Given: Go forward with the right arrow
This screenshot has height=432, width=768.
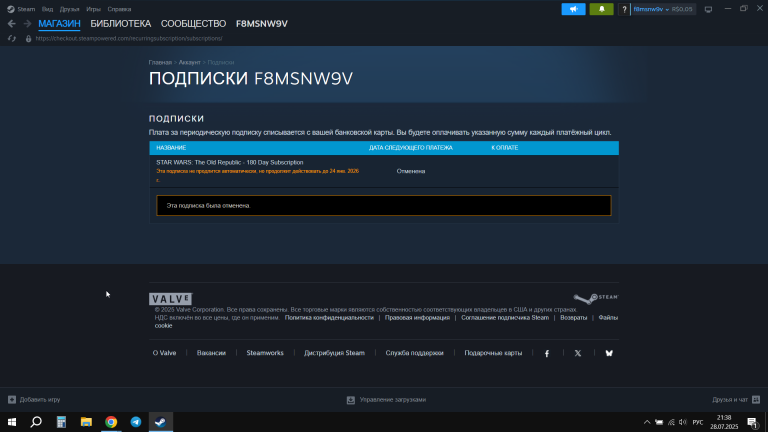Looking at the screenshot, I should pyautogui.click(x=27, y=24).
